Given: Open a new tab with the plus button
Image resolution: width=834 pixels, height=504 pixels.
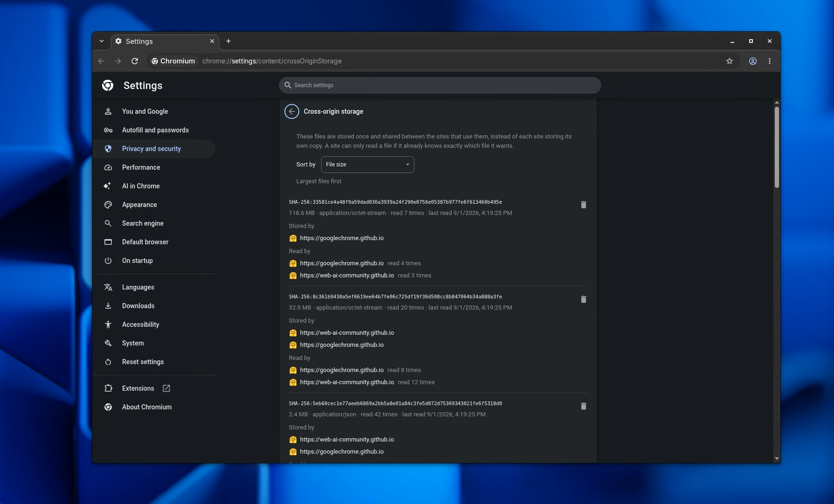Looking at the screenshot, I should [228, 41].
